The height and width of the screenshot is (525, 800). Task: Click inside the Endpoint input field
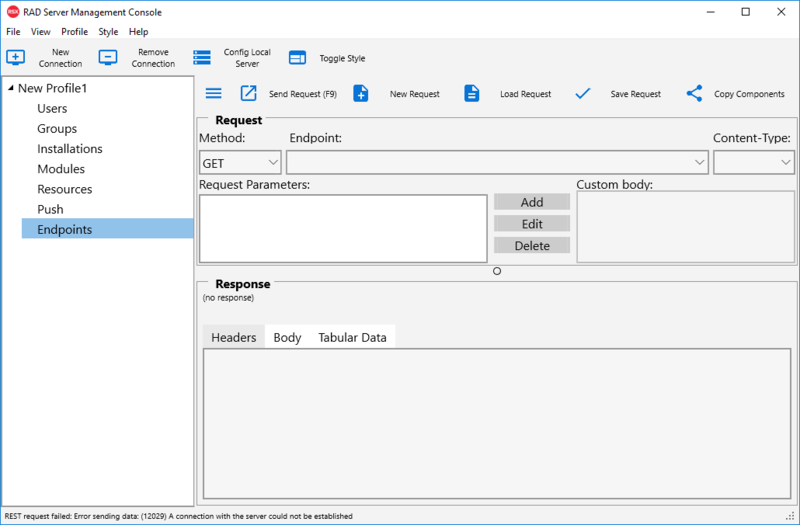click(489, 163)
